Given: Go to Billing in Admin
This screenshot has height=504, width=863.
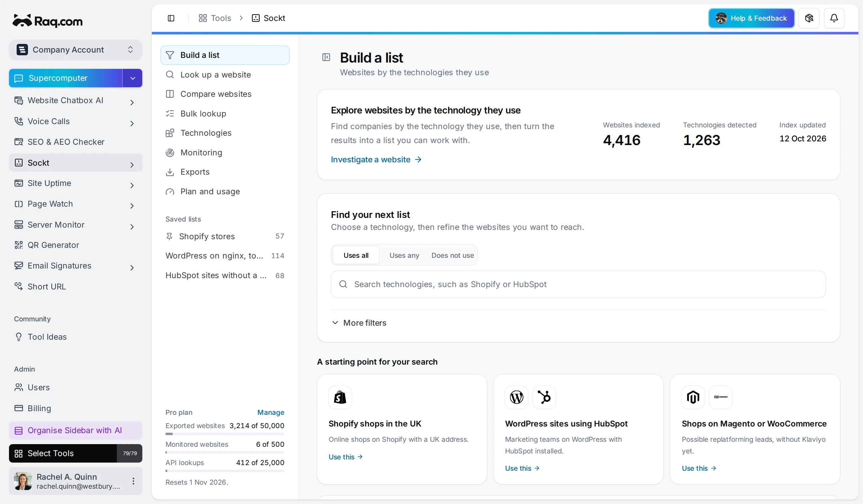Looking at the screenshot, I should pos(75,408).
